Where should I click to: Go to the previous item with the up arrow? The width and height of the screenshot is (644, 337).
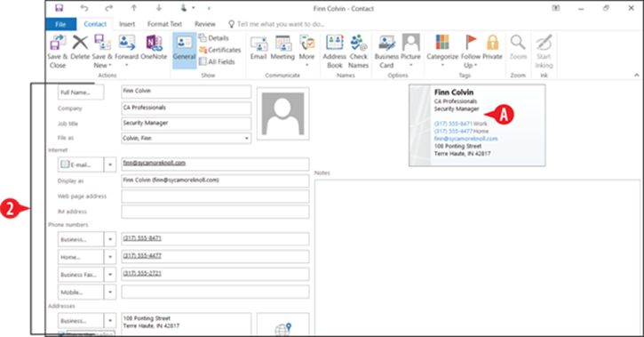pos(134,8)
